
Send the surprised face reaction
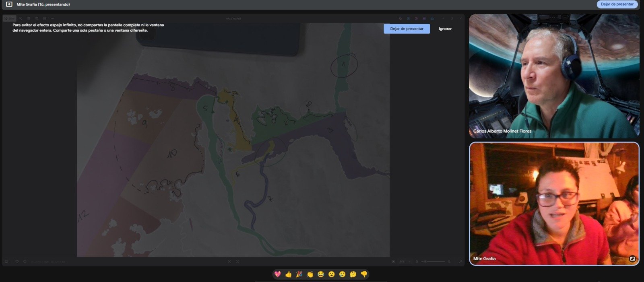(x=331, y=274)
